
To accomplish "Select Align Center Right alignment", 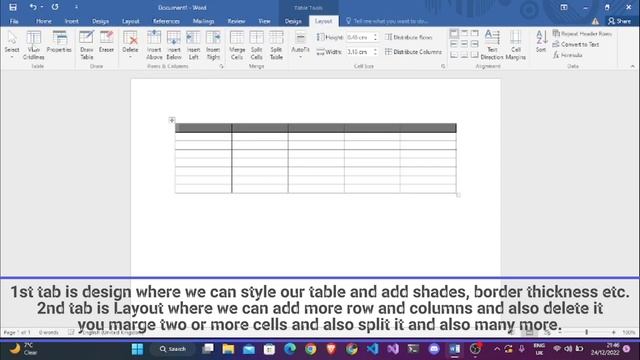I will point(474,44).
